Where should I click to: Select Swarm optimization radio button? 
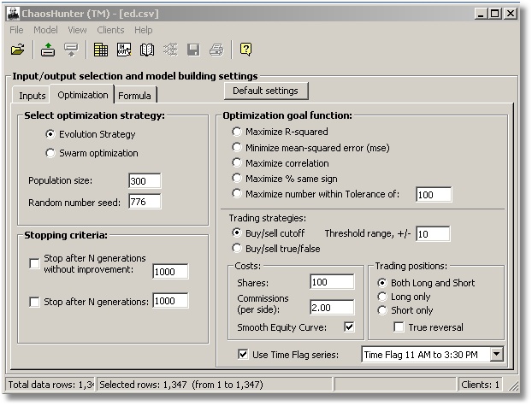[50, 153]
